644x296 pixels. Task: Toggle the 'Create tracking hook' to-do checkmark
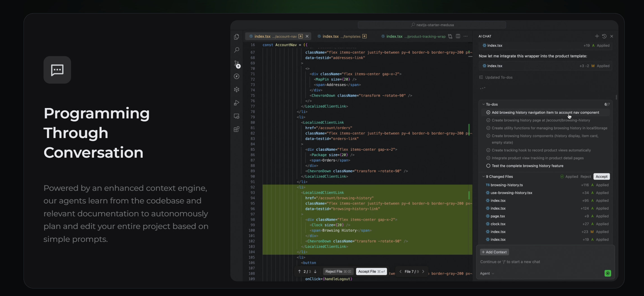[488, 150]
